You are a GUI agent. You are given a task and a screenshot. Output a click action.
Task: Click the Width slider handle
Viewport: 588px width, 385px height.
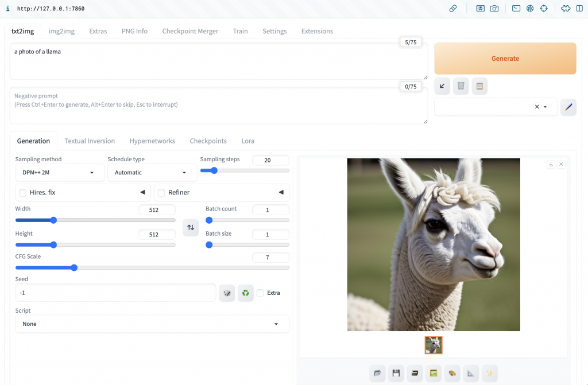tap(53, 220)
